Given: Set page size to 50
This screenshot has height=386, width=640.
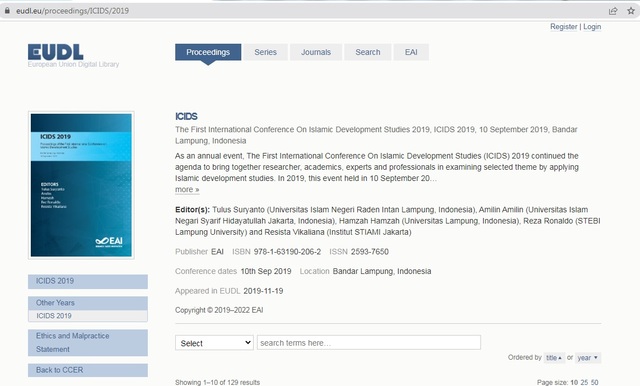Looking at the screenshot, I should pos(594,382).
